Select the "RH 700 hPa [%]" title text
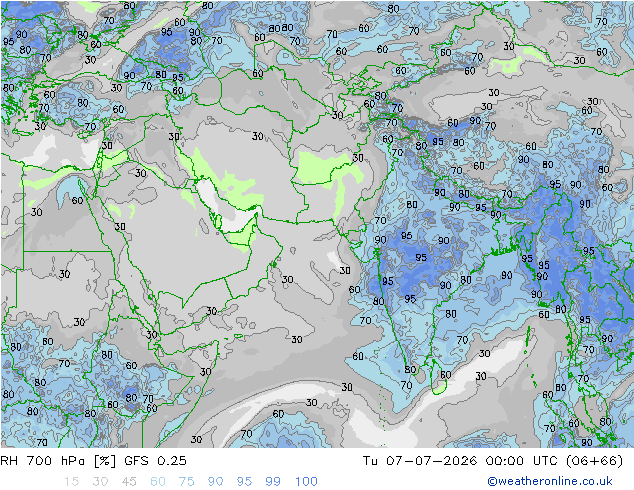This screenshot has height=490, width=634. click(x=58, y=461)
